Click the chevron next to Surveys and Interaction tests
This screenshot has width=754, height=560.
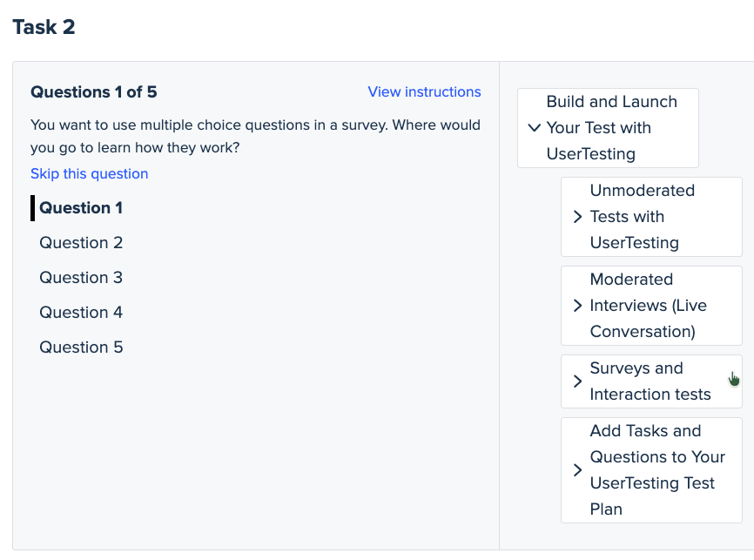[577, 381]
